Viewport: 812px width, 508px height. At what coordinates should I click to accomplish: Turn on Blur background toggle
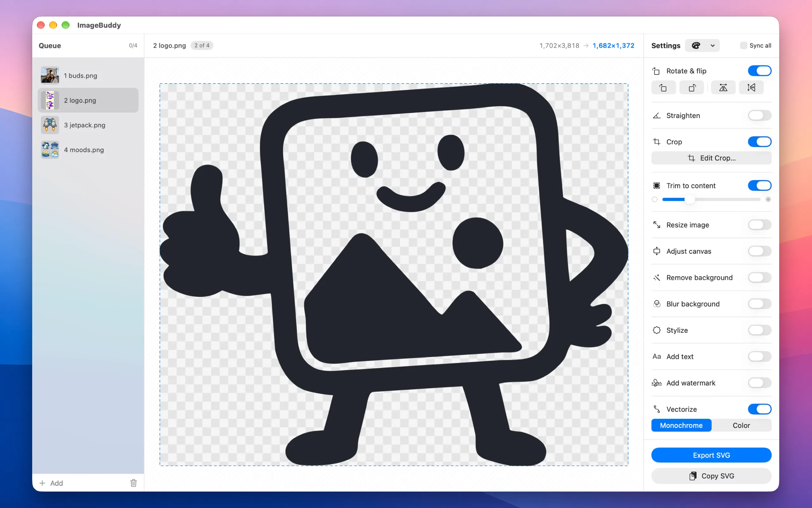tap(759, 304)
